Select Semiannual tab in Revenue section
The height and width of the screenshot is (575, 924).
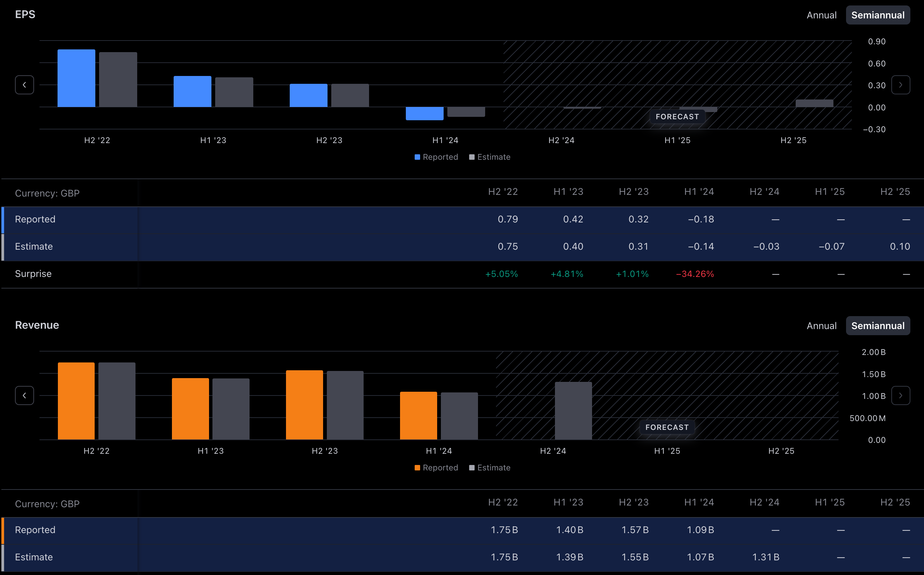[878, 326]
